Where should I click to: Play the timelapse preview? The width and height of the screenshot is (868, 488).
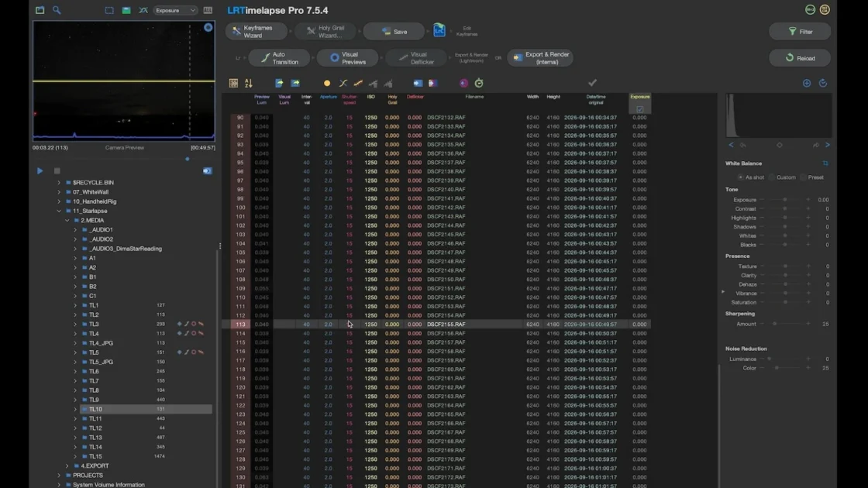click(x=40, y=171)
